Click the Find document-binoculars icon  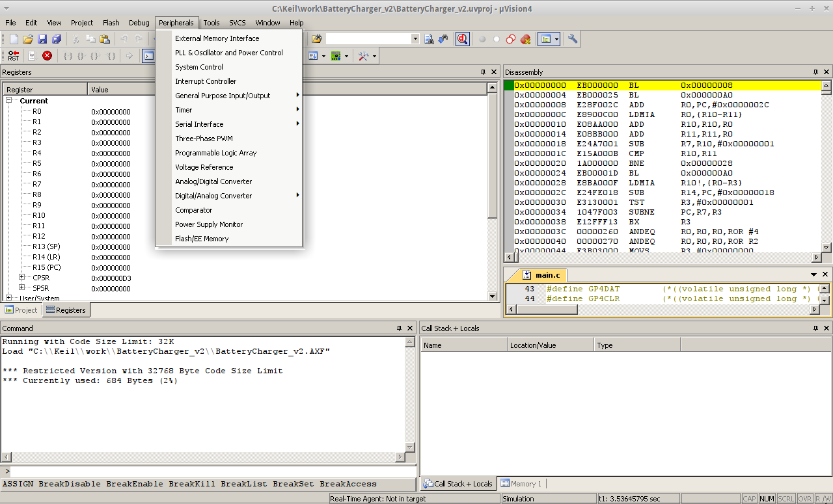(429, 39)
